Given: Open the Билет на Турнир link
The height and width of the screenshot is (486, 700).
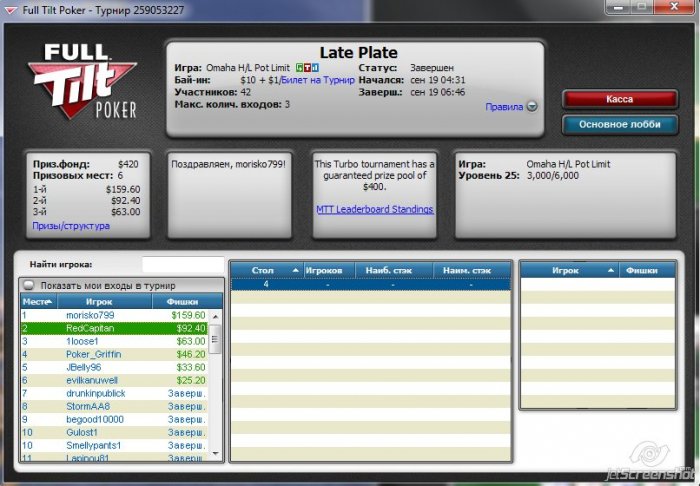Looking at the screenshot, I should coord(318,80).
